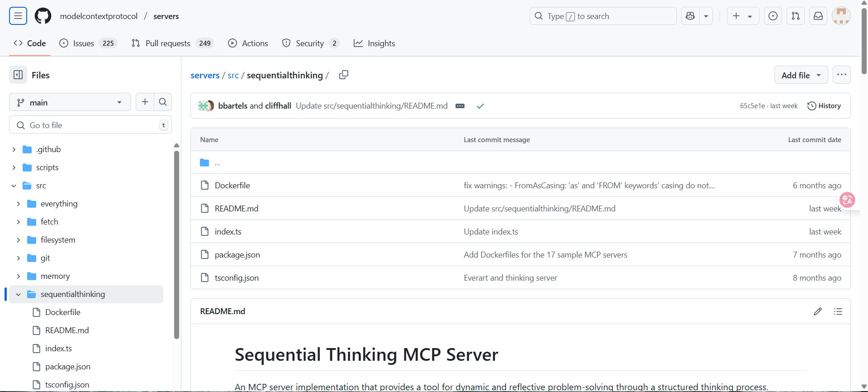Open user profile avatar menu

tap(841, 16)
